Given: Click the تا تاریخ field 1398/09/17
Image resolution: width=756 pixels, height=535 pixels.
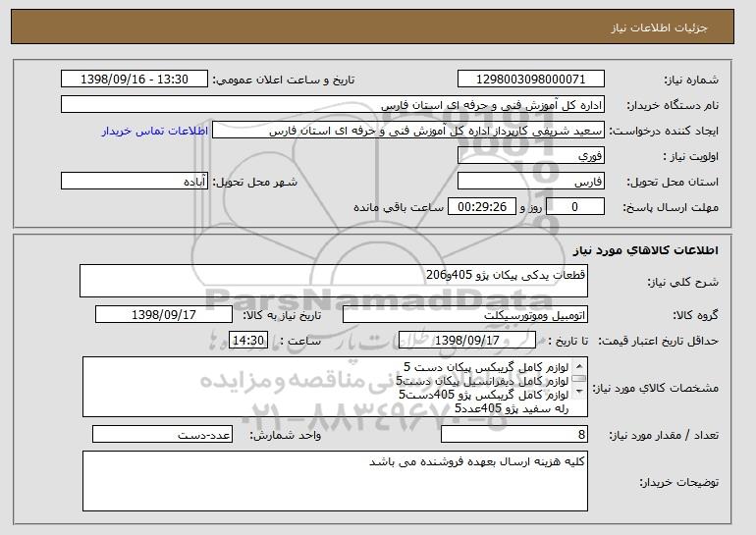Looking at the screenshot, I should point(467,341).
